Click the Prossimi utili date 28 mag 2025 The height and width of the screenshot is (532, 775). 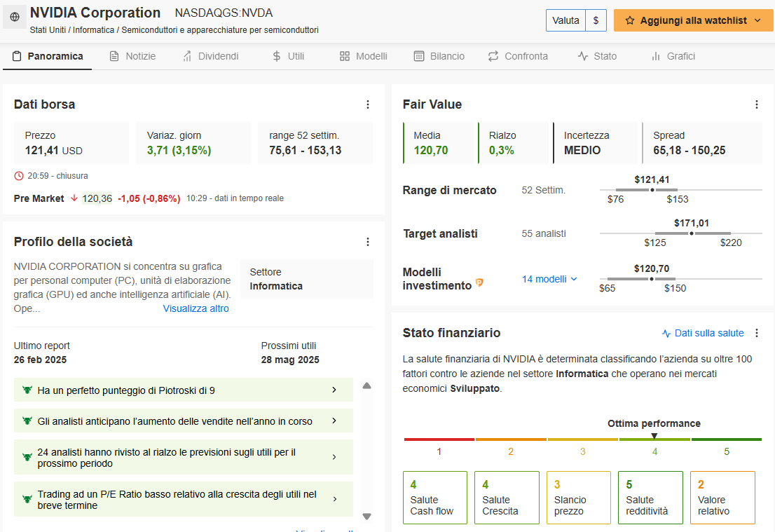click(290, 360)
